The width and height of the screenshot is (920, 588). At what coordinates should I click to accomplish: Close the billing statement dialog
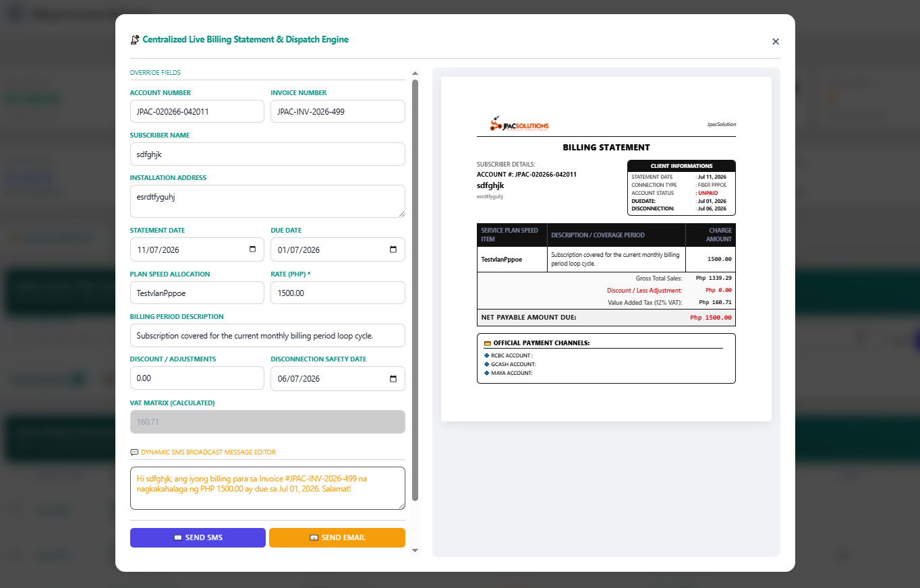coord(776,41)
